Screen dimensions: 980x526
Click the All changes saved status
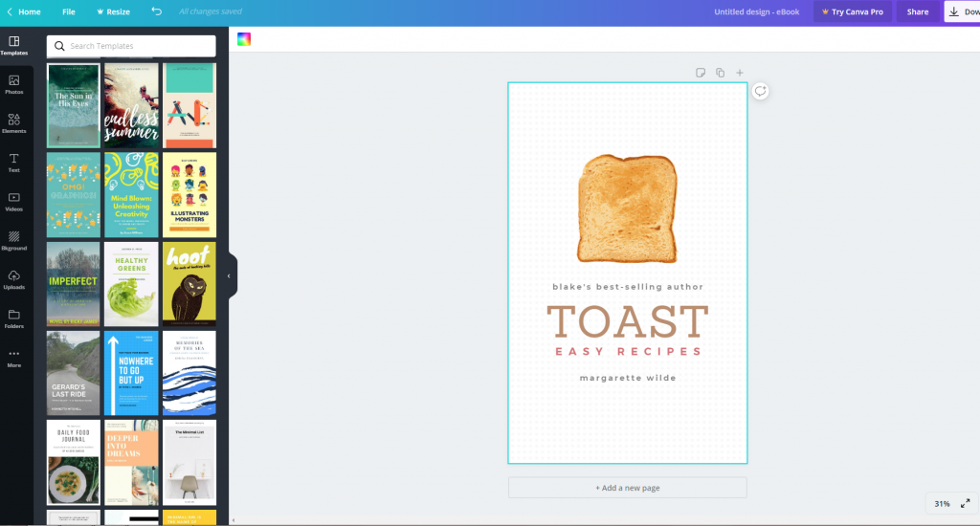pyautogui.click(x=210, y=11)
